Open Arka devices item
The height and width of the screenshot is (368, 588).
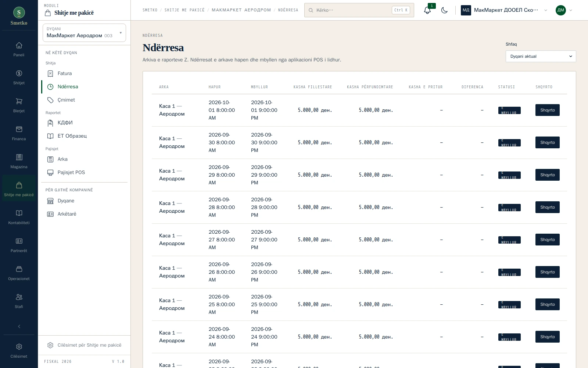tap(84, 159)
